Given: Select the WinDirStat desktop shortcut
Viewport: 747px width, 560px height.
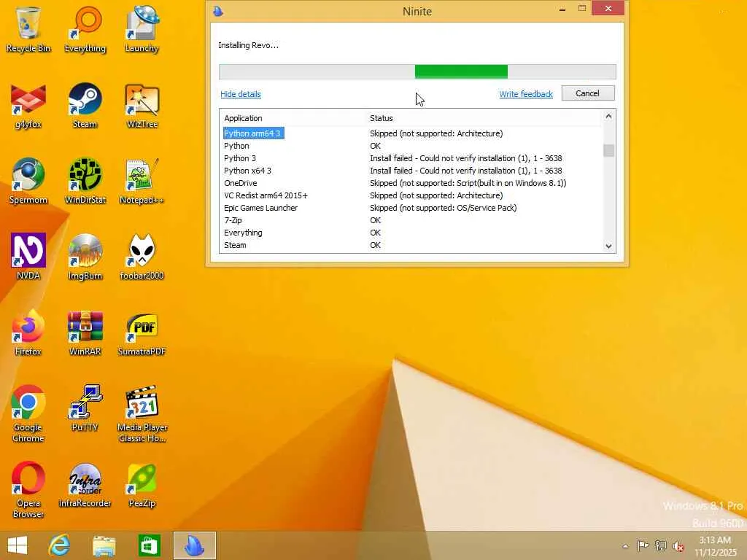Looking at the screenshot, I should [x=85, y=182].
